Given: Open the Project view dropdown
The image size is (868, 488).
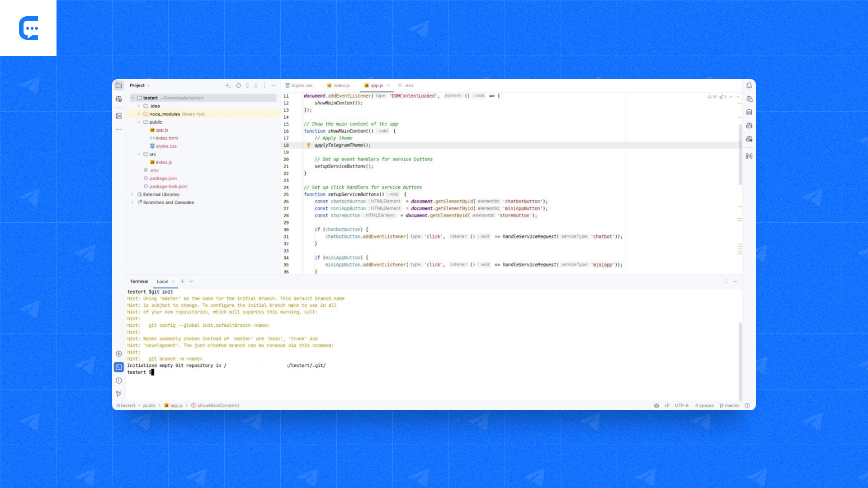Looking at the screenshot, I should (x=140, y=85).
